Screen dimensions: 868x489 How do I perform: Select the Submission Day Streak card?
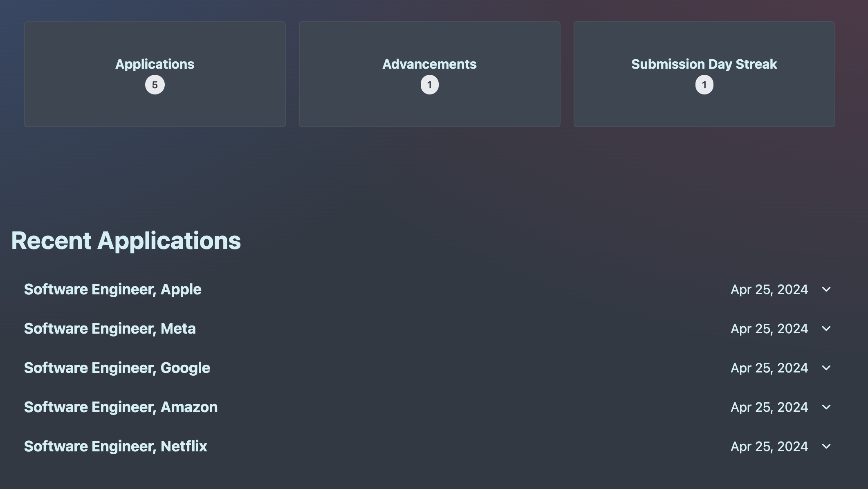(704, 74)
